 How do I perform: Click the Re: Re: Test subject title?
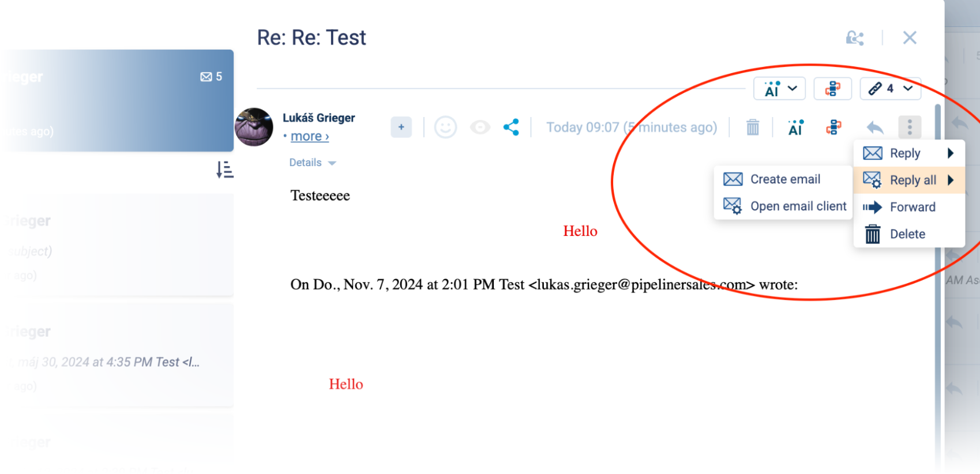311,38
